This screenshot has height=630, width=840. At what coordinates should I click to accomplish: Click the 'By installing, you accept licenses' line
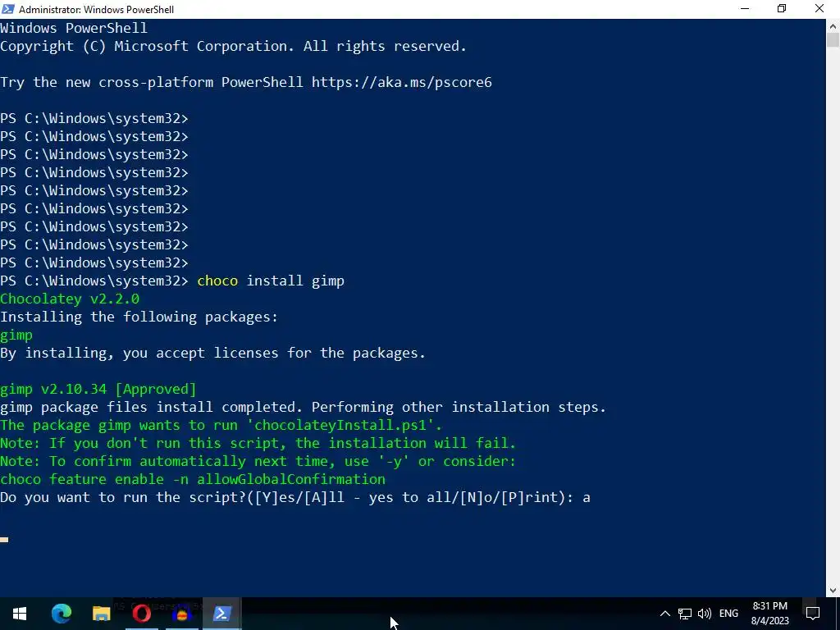click(212, 353)
